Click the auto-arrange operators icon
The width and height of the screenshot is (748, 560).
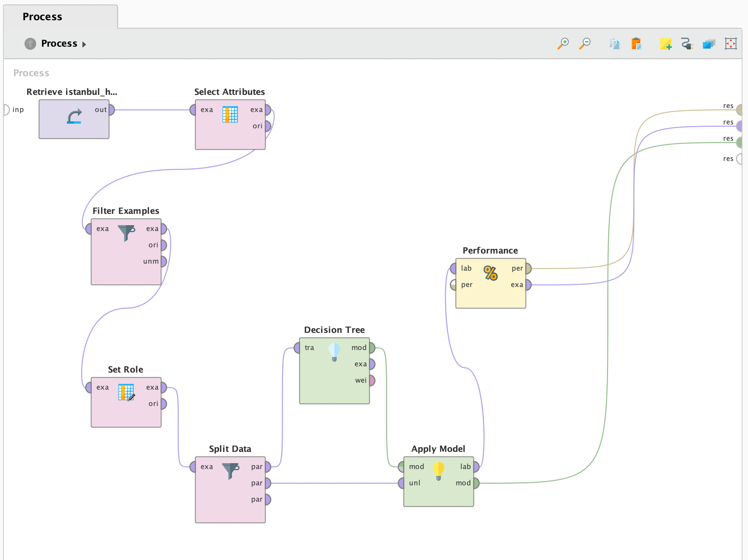point(709,44)
